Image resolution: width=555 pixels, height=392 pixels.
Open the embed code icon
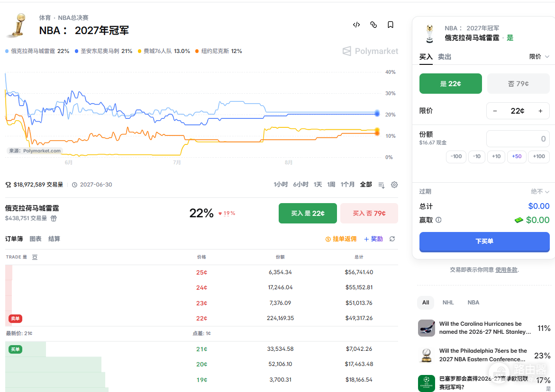[356, 25]
